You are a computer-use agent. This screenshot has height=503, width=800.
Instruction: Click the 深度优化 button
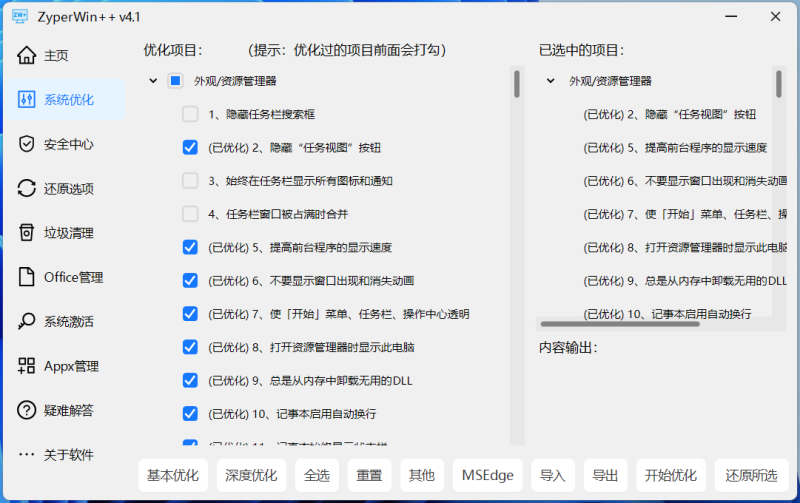[x=251, y=475]
